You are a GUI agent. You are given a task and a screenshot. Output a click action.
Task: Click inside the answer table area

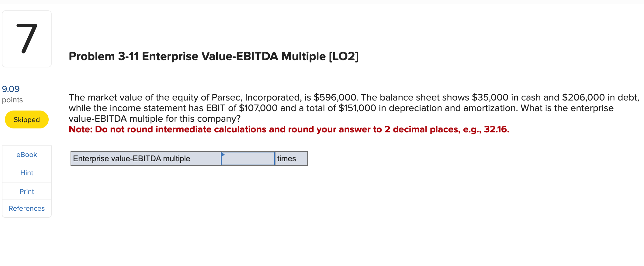[189, 158]
